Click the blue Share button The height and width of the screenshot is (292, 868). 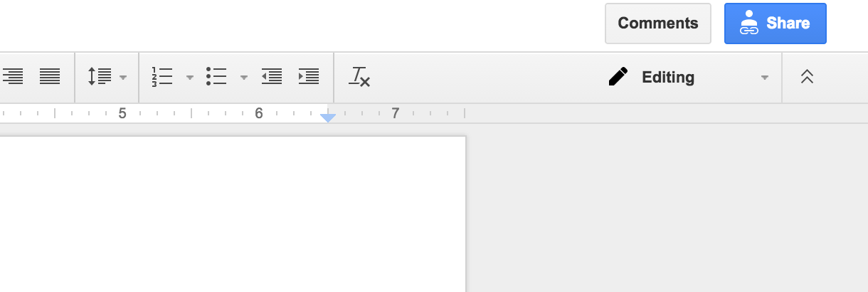pyautogui.click(x=776, y=24)
